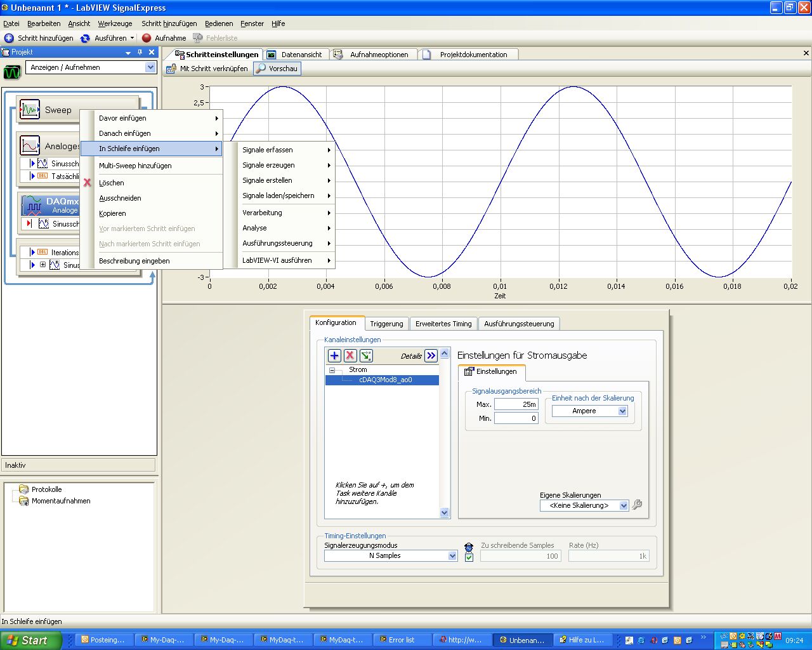The width and height of the screenshot is (812, 650).
Task: Click the Mit Schritt verknüpfen icon
Action: point(171,69)
